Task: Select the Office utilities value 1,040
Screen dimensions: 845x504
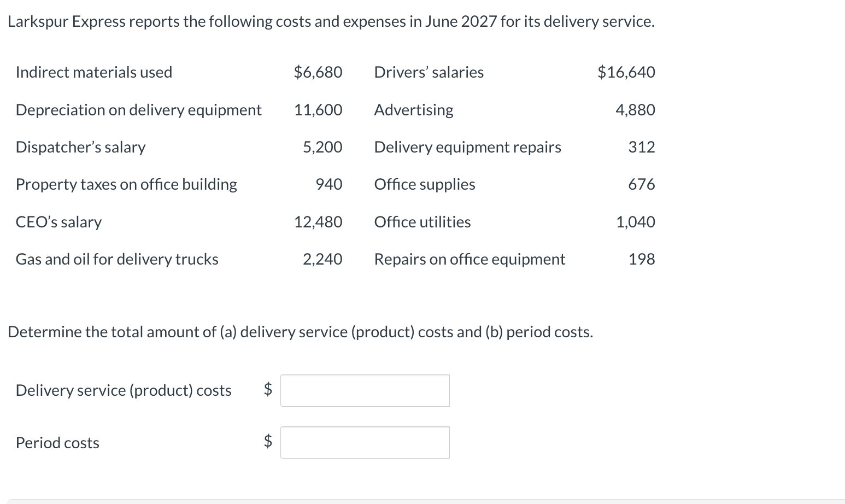Action: [x=636, y=221]
